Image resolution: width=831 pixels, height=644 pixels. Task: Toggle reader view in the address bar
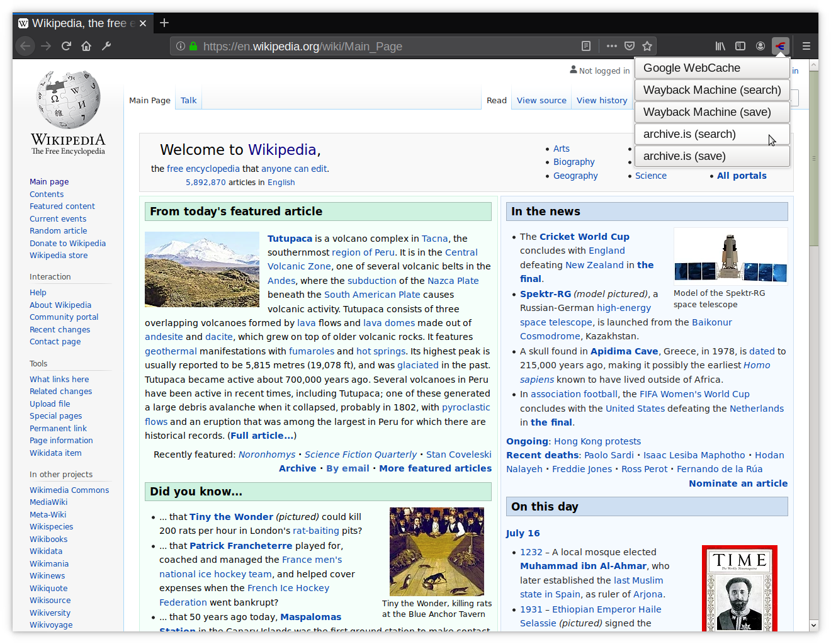click(586, 46)
